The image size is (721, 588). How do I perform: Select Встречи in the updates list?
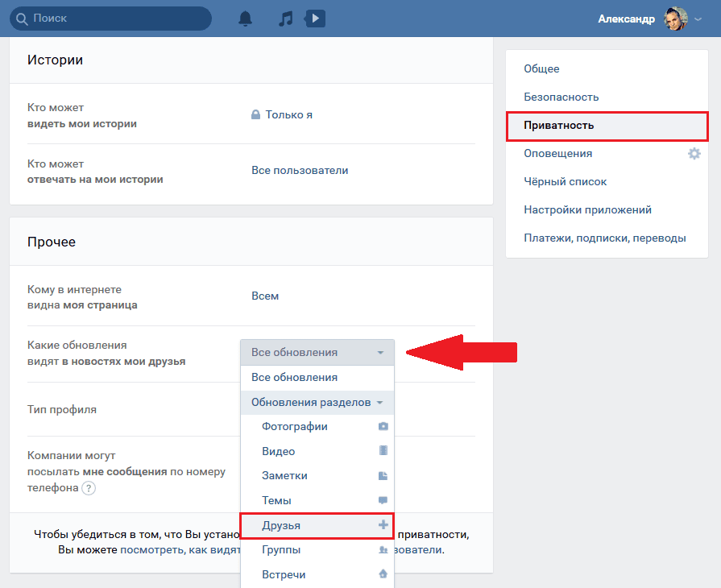(317, 574)
